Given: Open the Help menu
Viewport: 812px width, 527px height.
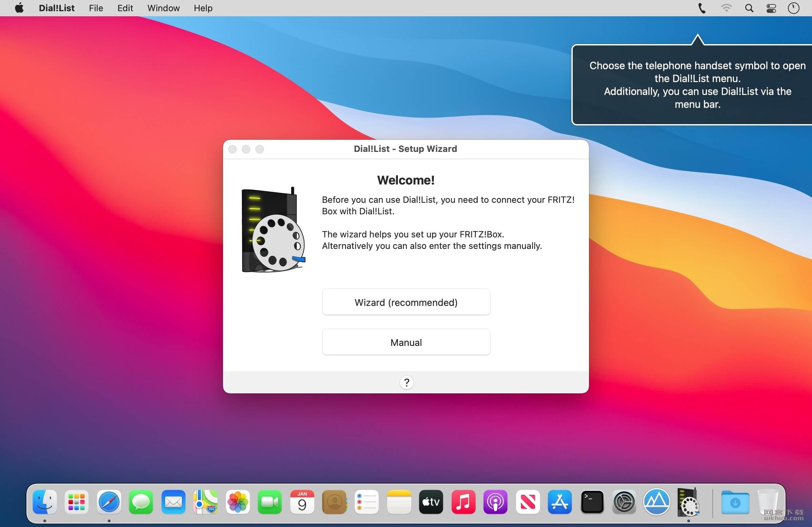Looking at the screenshot, I should [x=203, y=8].
